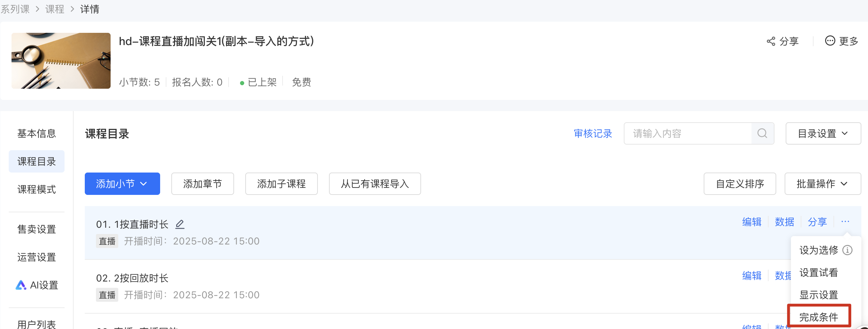Viewport: 868px width, 329px height.
Task: Click 从已有课程导入 button
Action: coord(375,184)
